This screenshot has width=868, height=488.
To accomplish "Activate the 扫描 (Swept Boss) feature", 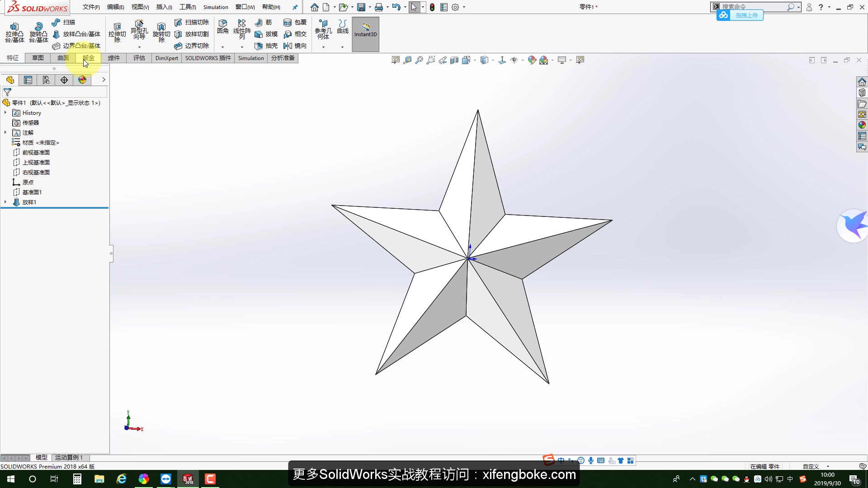I will [63, 22].
